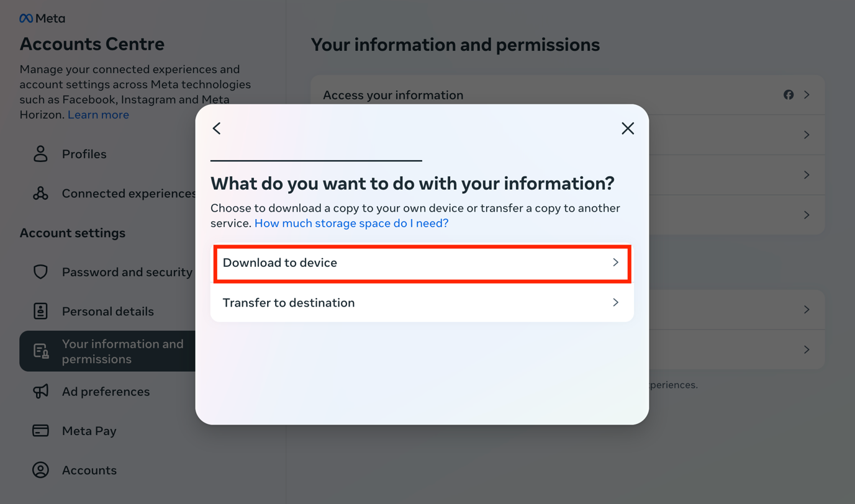Expand the Access your information row chevron
Viewport: 855px width, 504px height.
(x=807, y=95)
